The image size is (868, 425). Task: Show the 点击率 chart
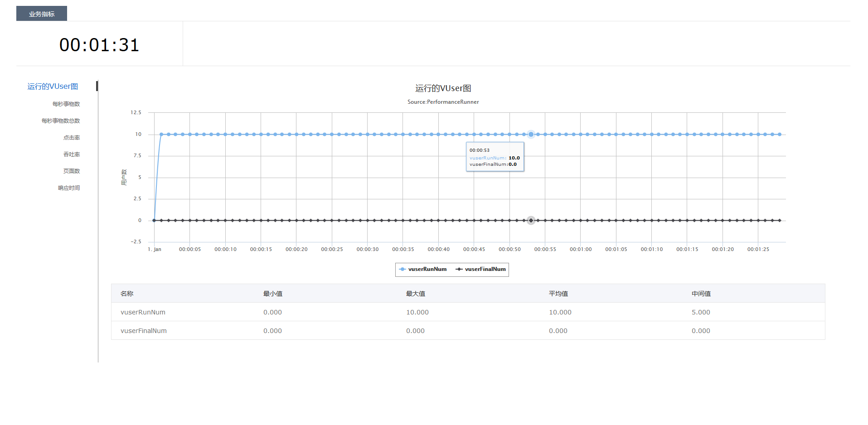[x=72, y=138]
